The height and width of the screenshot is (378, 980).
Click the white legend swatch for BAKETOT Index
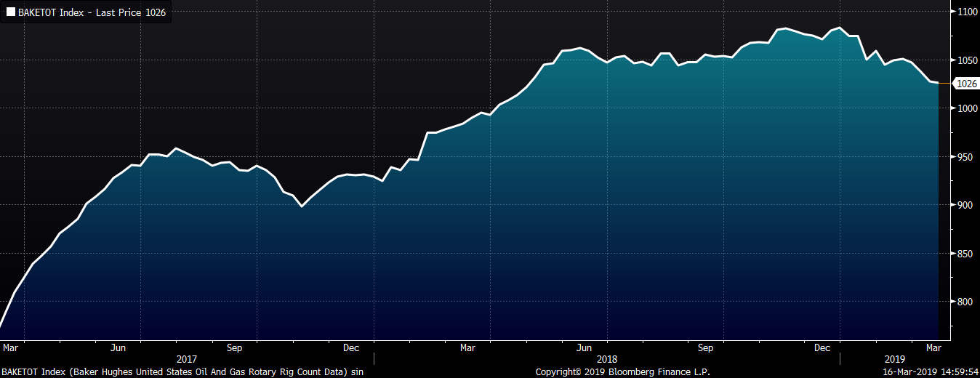[11, 12]
